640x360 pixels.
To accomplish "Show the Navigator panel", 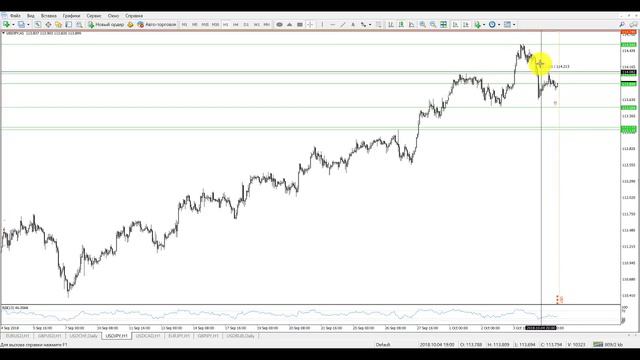I will pos(58,24).
